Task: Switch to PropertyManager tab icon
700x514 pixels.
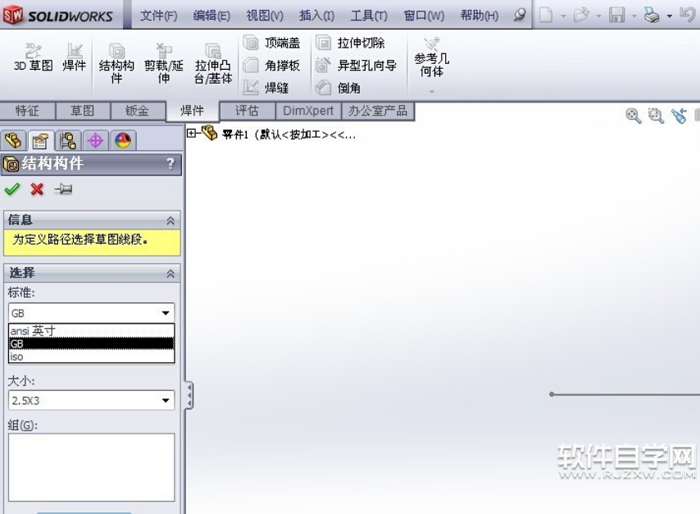Action: click(41, 141)
